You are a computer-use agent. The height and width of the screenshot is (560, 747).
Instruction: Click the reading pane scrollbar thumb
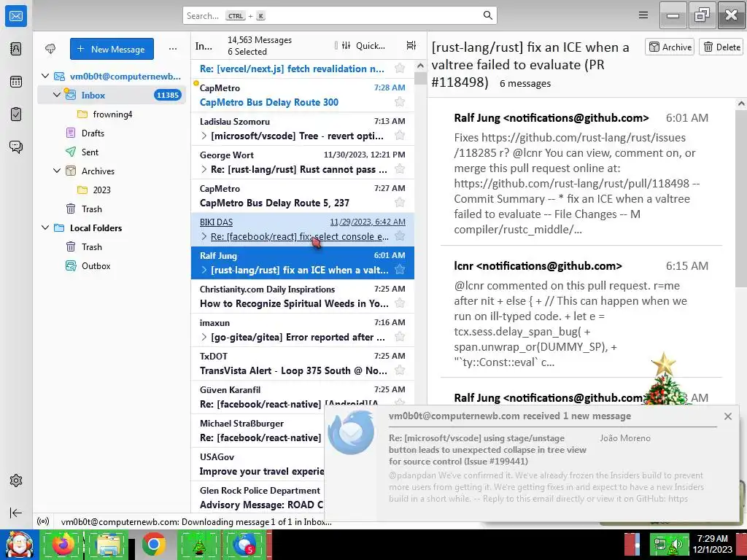(x=741, y=199)
